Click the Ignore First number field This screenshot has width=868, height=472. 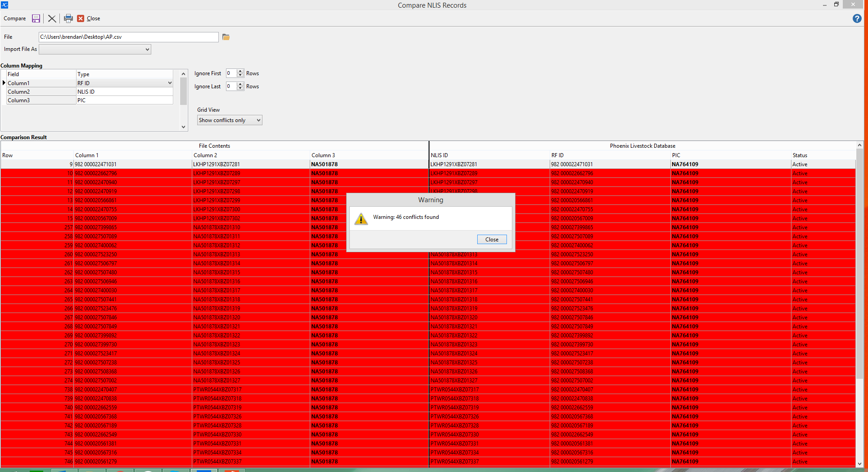231,73
